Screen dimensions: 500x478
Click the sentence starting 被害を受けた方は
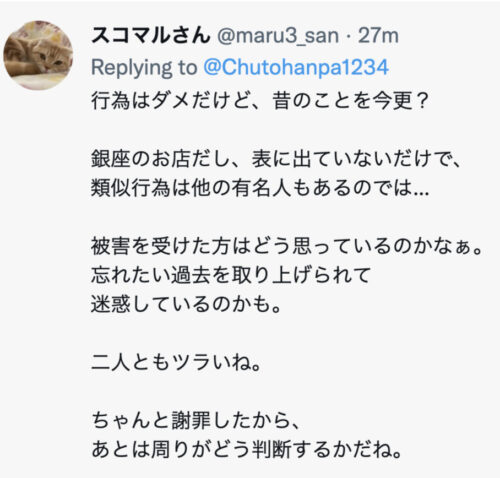(x=287, y=246)
